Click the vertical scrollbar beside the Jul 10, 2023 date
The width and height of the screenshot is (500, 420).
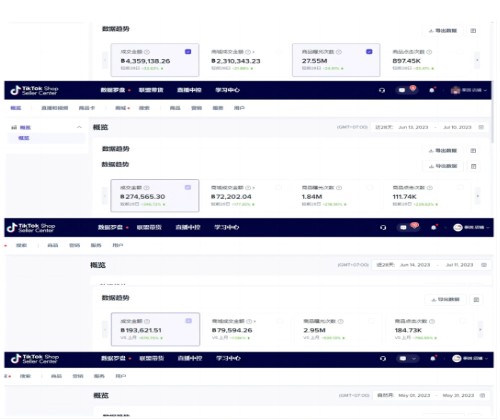coord(492,121)
